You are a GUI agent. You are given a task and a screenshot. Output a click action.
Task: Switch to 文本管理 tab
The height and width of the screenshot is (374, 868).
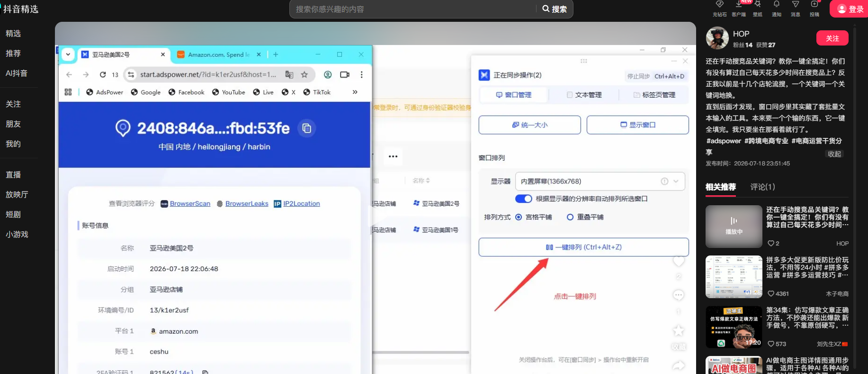(x=584, y=95)
